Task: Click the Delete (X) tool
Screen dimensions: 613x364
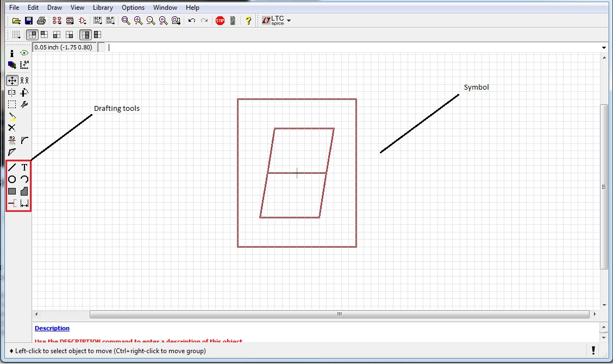Action: [x=12, y=127]
